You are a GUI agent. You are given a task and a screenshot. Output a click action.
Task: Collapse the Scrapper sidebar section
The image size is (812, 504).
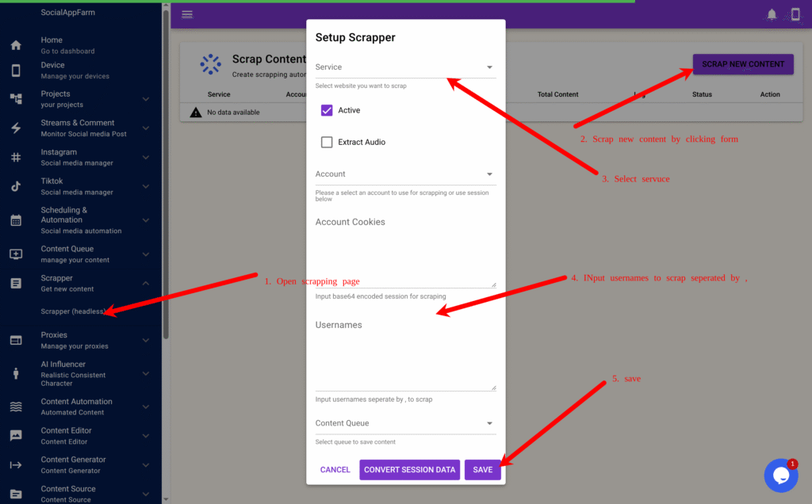(x=145, y=283)
